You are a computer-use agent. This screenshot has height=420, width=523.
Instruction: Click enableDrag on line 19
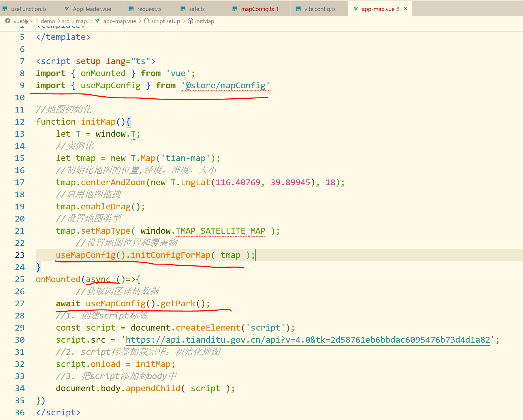click(106, 207)
